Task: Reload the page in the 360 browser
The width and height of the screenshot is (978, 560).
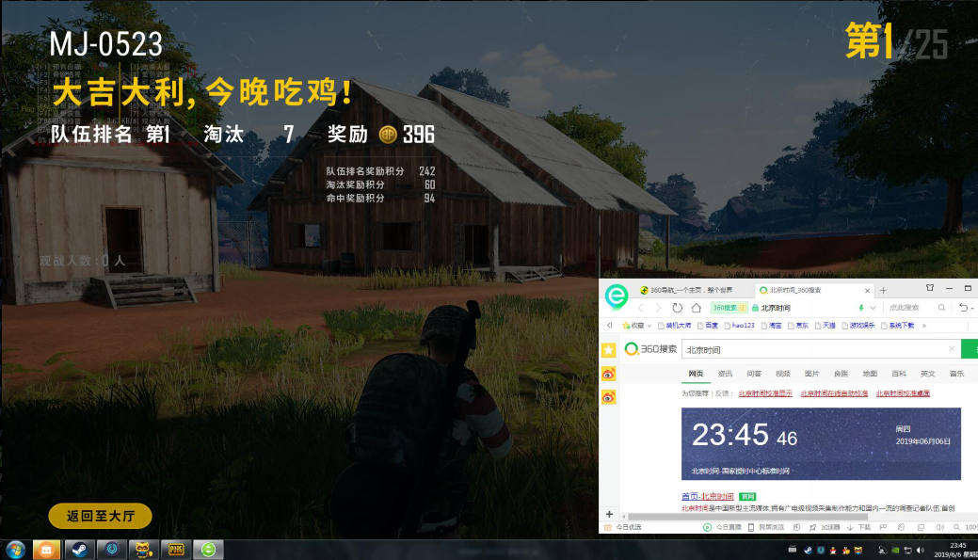Action: tap(678, 308)
